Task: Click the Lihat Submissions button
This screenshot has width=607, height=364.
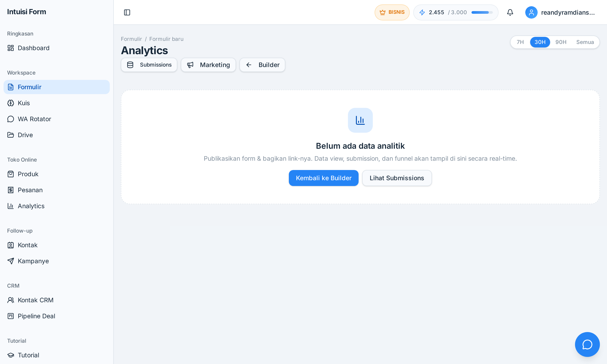Action: 397,178
